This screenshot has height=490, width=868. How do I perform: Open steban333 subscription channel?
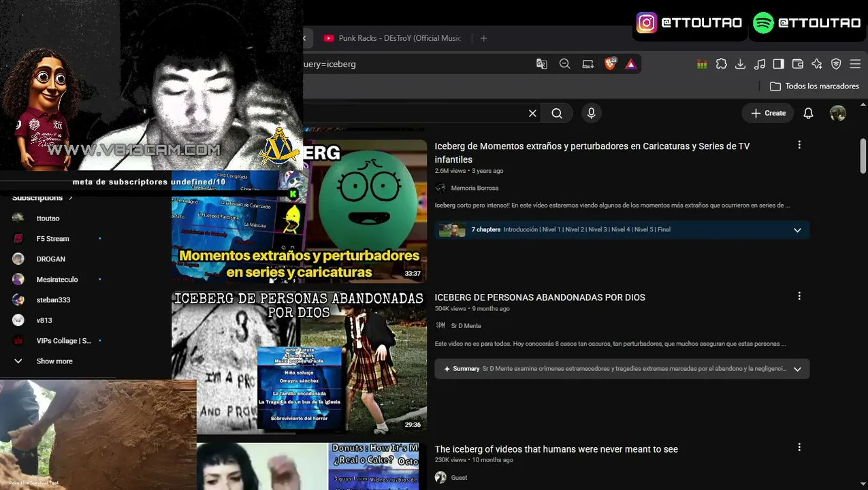[53, 300]
